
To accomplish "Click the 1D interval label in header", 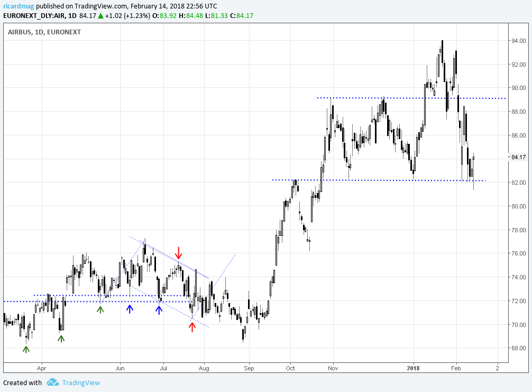I will (72, 16).
